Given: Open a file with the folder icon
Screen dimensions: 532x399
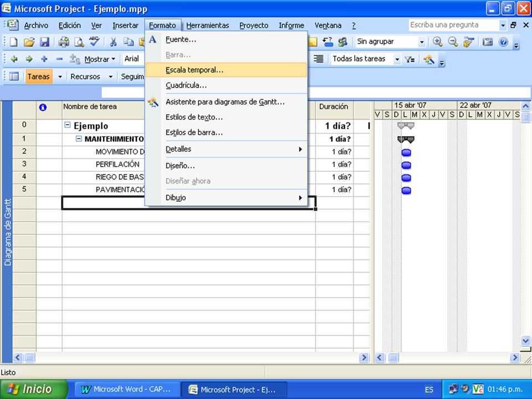Looking at the screenshot, I should click(29, 42).
